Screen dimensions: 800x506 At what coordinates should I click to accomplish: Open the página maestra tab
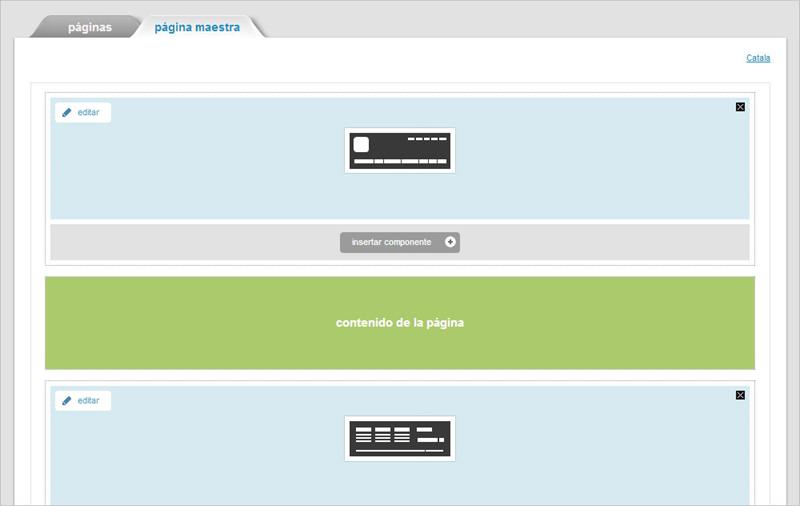[197, 28]
